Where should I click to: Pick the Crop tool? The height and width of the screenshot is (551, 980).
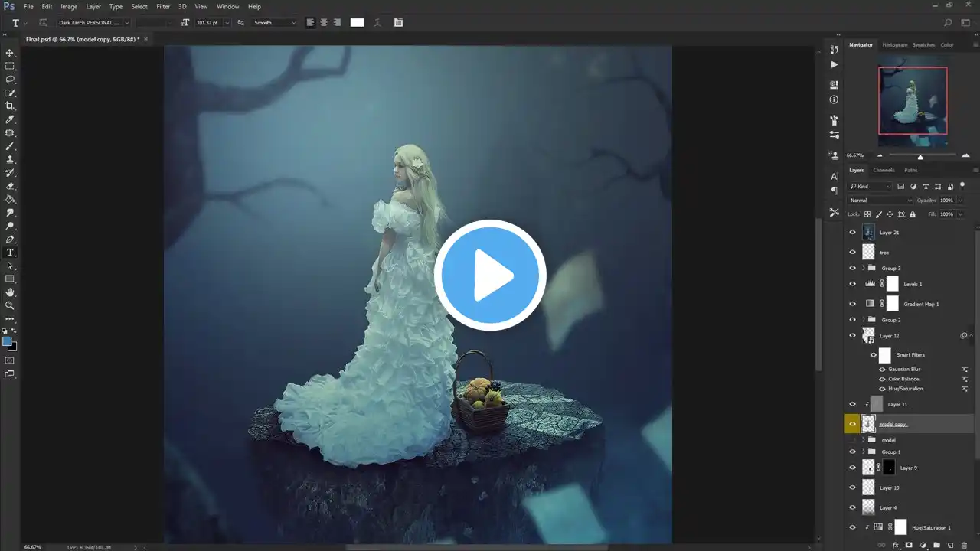[x=10, y=106]
